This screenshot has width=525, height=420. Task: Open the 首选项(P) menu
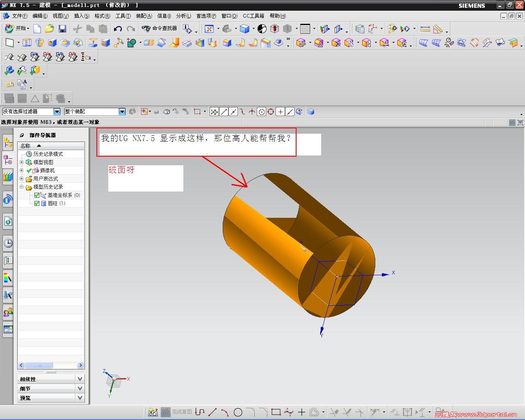tap(206, 16)
